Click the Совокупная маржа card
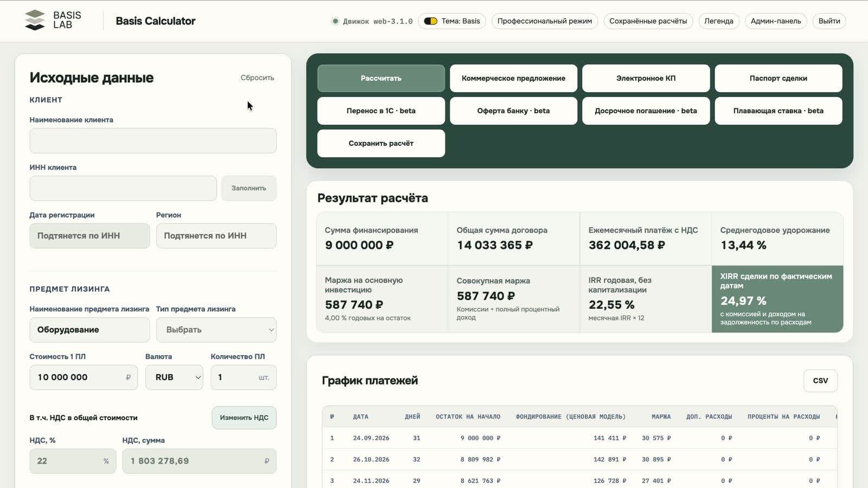This screenshot has height=488, width=868. pyautogui.click(x=514, y=299)
